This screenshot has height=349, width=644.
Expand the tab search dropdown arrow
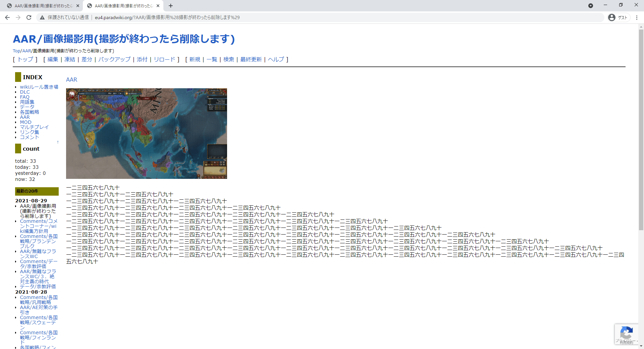click(591, 6)
